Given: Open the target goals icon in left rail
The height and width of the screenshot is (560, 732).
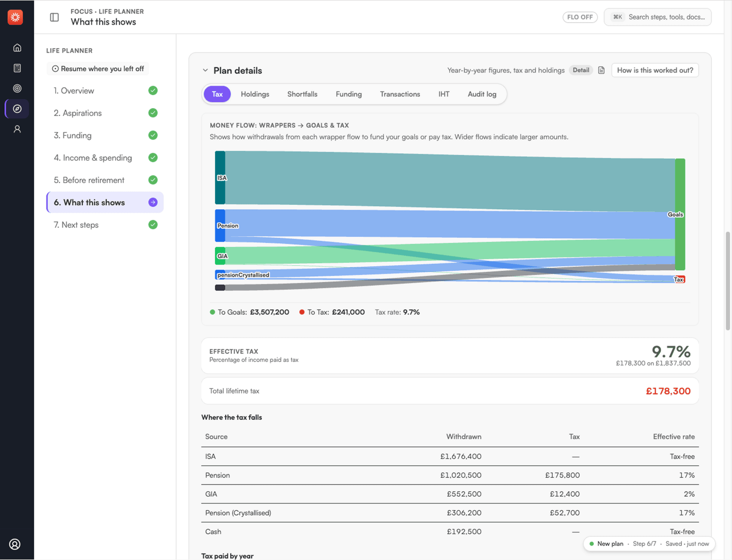Looking at the screenshot, I should (17, 88).
